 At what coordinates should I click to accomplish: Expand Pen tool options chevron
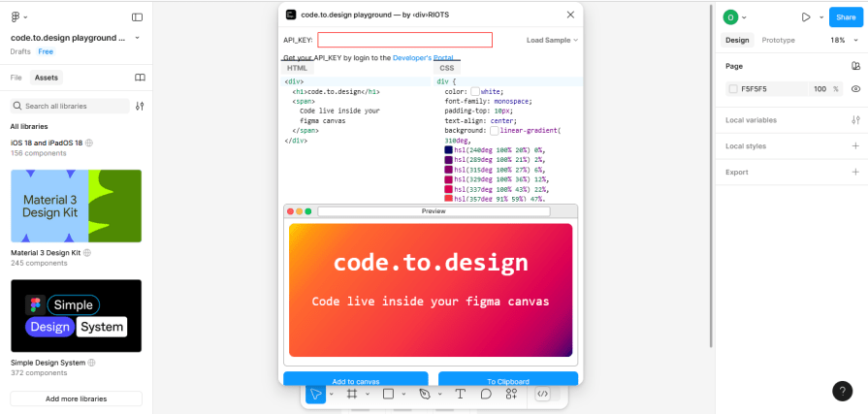[x=440, y=394]
